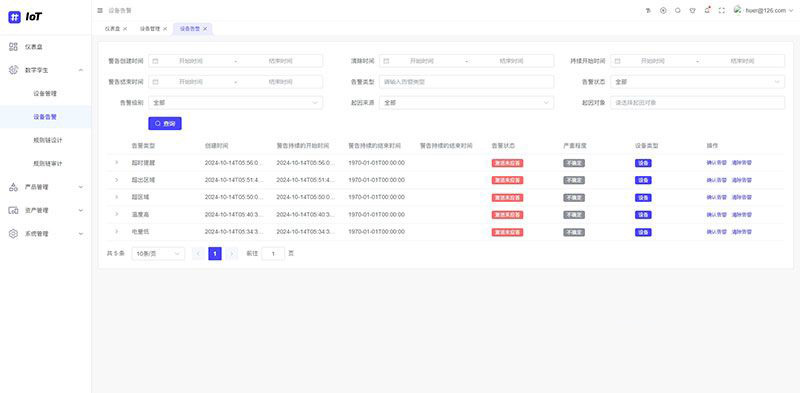Viewport: 800px width, 393px height.
Task: Switch to the 仪表盘 tab
Action: tap(112, 29)
